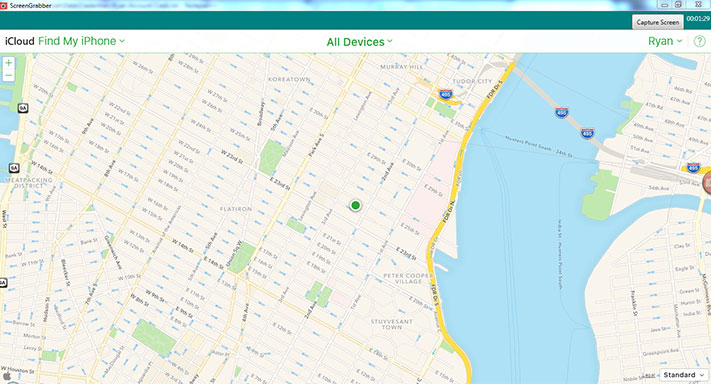This screenshot has width=711, height=384.
Task: Click the Capture Screen button
Action: [x=657, y=22]
